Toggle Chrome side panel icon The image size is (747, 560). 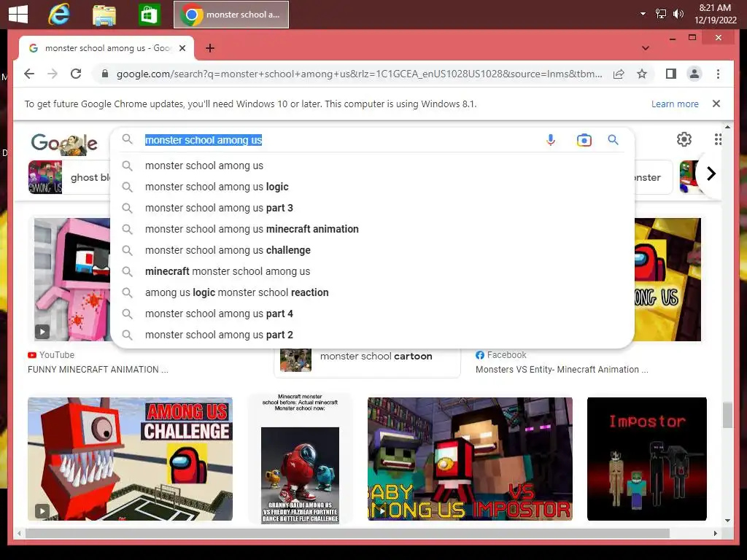click(671, 74)
